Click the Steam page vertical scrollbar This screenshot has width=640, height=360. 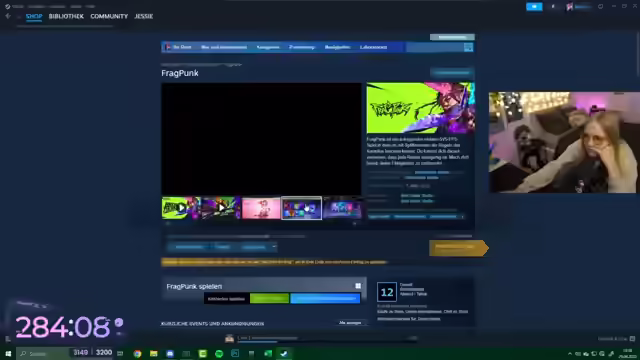(638, 53)
